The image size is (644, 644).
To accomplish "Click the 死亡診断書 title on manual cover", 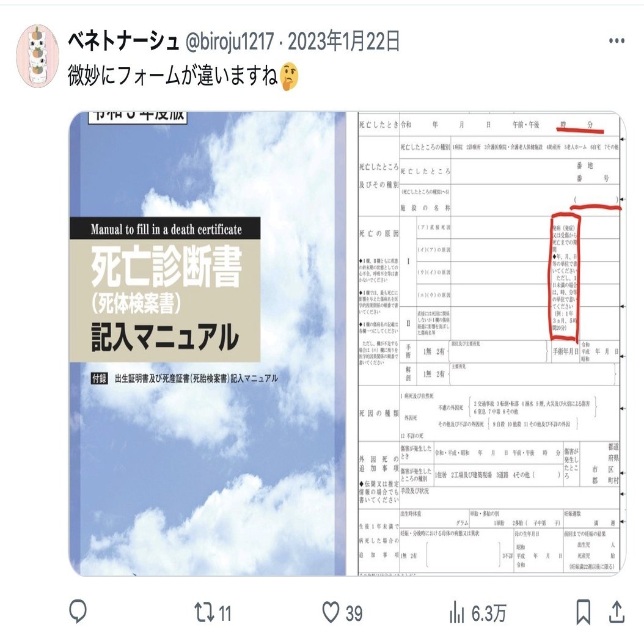I will tap(166, 267).
